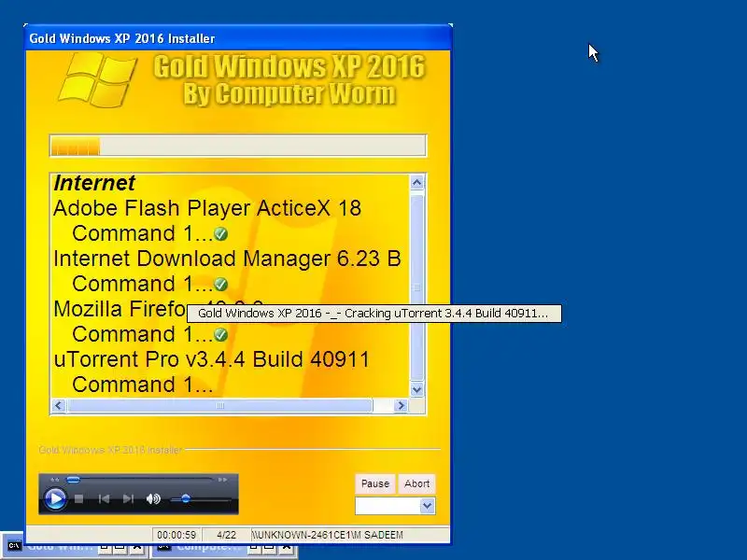Click the check mark under Mozilla Firefox
Viewport: 747px width, 560px height.
pyautogui.click(x=220, y=335)
